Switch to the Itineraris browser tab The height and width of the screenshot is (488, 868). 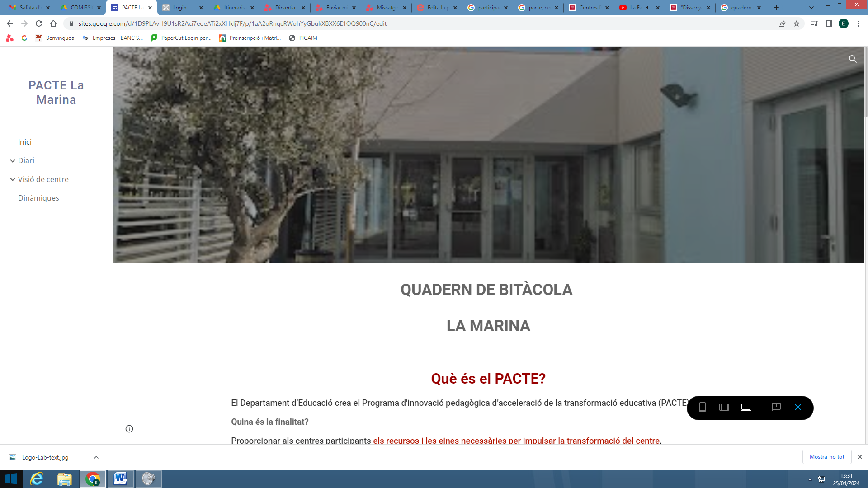234,8
